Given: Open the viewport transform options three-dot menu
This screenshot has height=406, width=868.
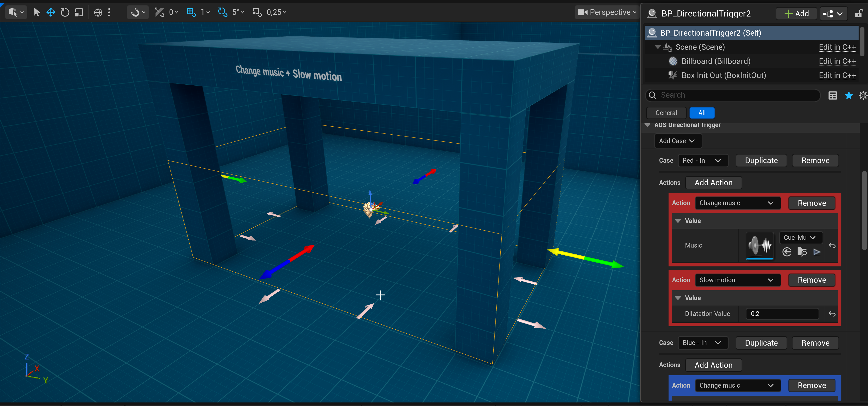Looking at the screenshot, I should click(x=109, y=12).
